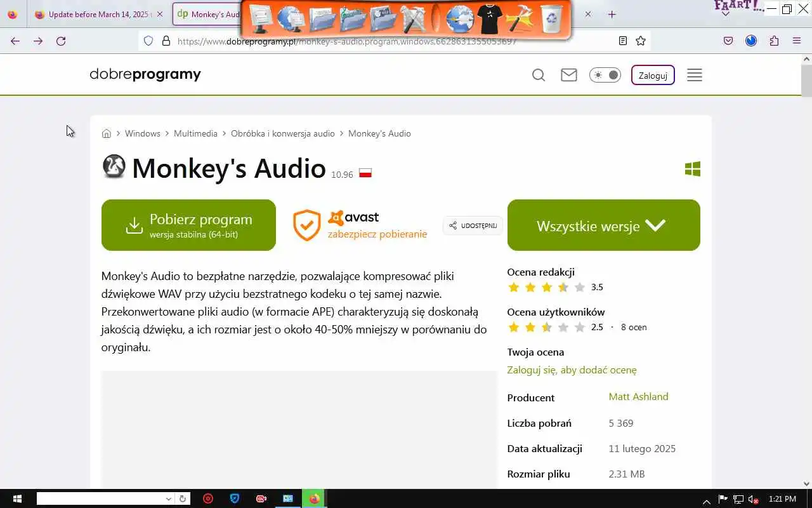Click the green Windows platform logo
The width and height of the screenshot is (812, 508).
tap(693, 169)
